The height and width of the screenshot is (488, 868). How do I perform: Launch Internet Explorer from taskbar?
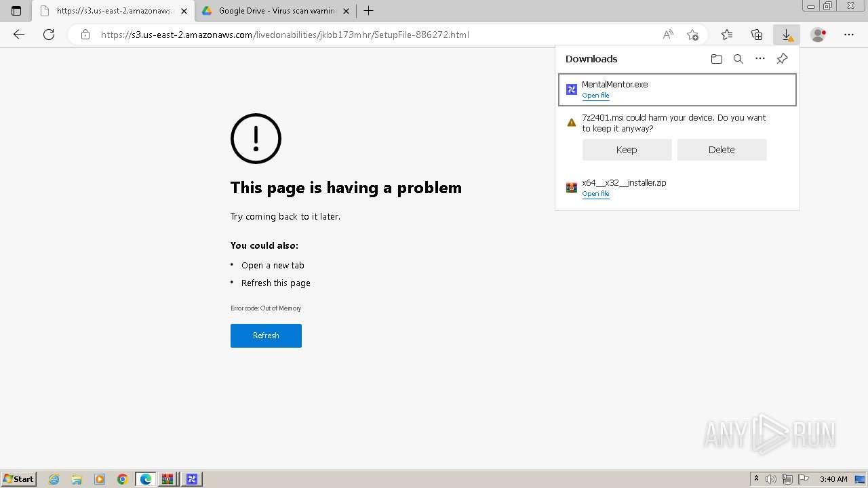[54, 479]
